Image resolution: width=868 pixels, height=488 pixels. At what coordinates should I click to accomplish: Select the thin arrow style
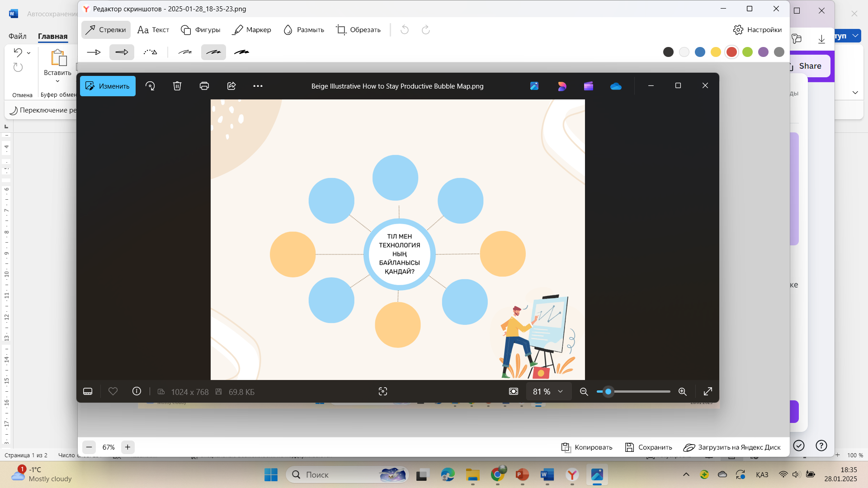coord(94,52)
